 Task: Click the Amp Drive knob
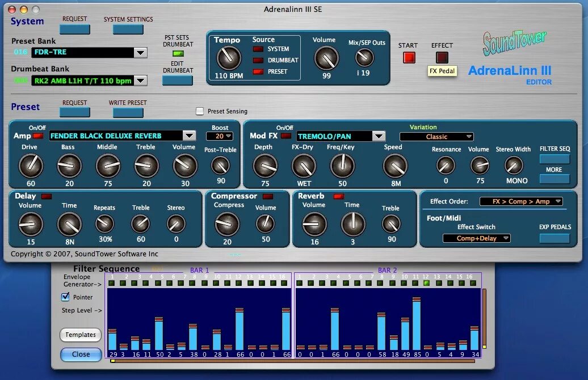31,166
